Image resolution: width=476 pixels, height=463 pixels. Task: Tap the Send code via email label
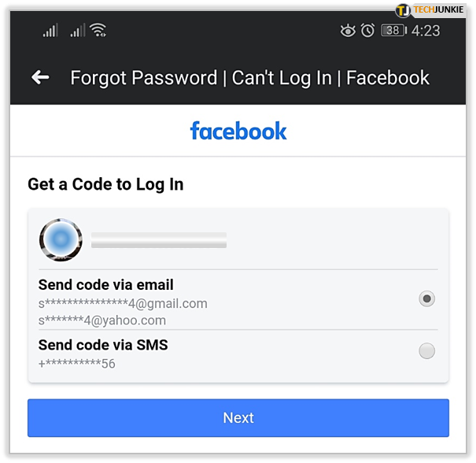pos(105,285)
